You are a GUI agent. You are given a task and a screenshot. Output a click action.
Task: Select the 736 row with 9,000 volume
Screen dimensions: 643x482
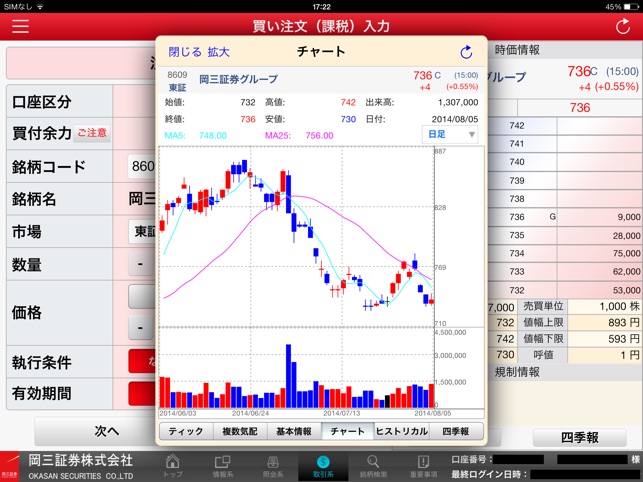point(564,217)
